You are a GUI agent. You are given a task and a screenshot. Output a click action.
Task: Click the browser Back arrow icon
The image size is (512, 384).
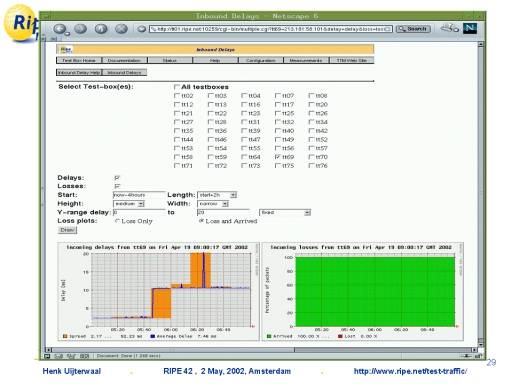[60, 29]
